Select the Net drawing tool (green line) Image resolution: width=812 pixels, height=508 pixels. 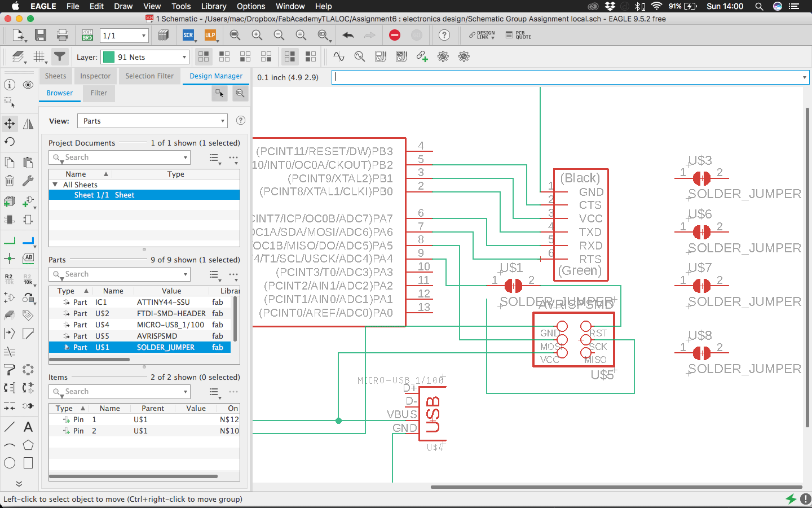coord(10,240)
